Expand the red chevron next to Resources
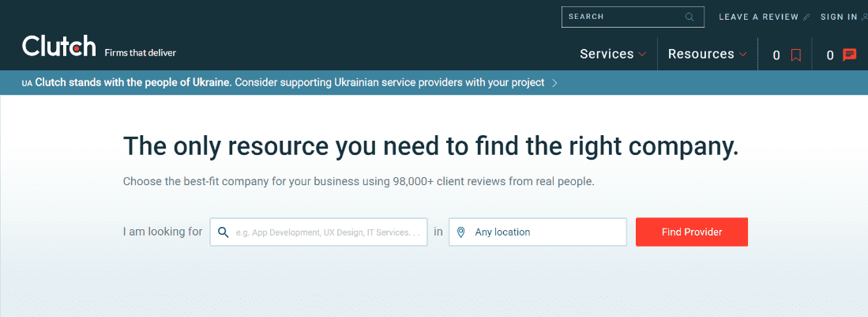Screen dimensions: 868x317 pos(742,55)
